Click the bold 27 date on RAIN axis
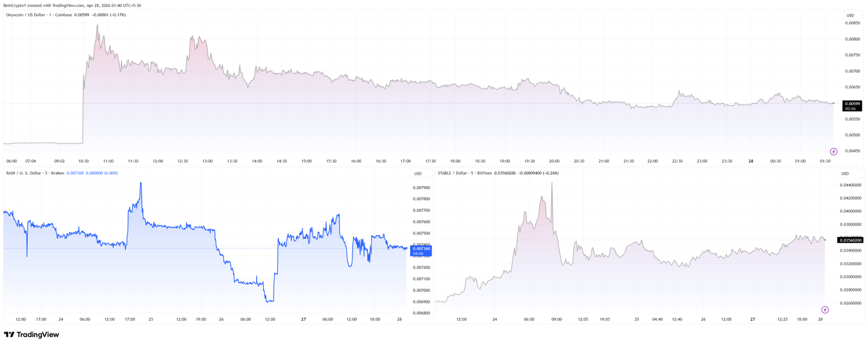 (x=303, y=320)
